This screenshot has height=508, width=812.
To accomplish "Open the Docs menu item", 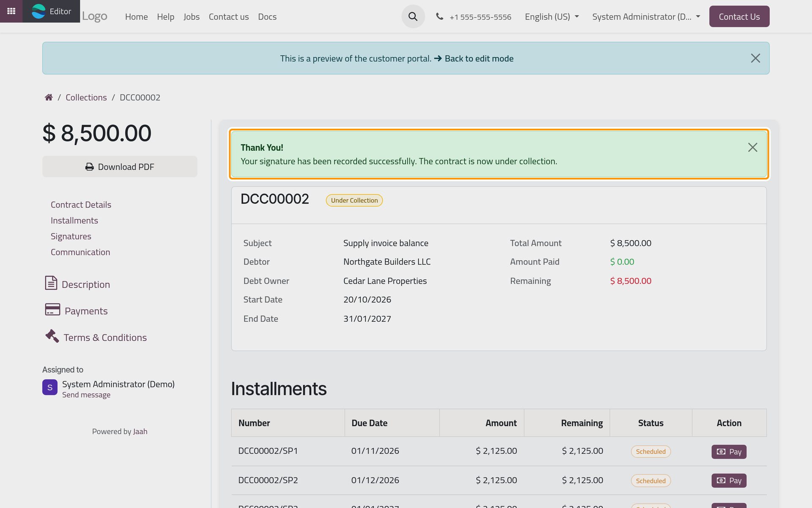I will tap(267, 17).
